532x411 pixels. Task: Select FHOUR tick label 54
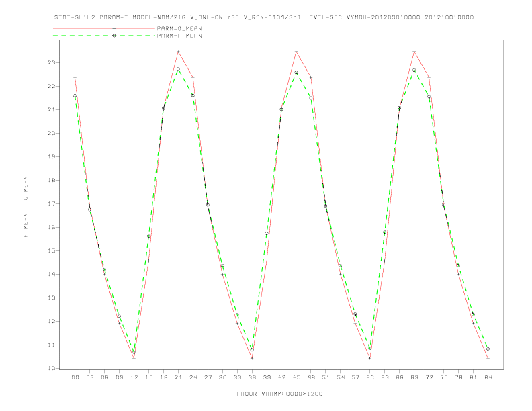(341, 377)
